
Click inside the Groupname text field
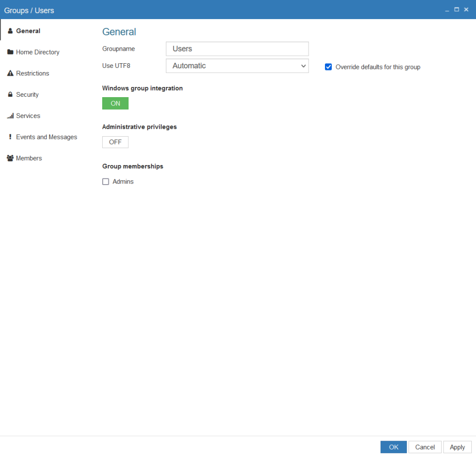(237, 48)
